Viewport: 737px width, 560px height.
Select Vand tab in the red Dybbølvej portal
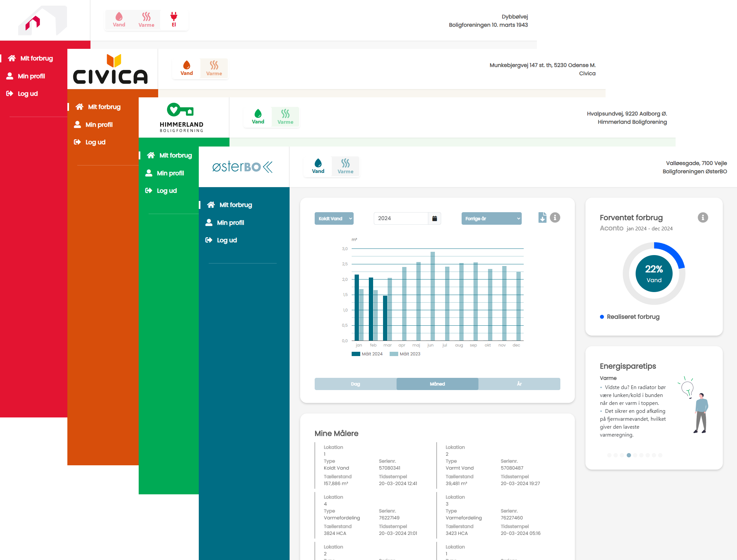click(x=119, y=20)
